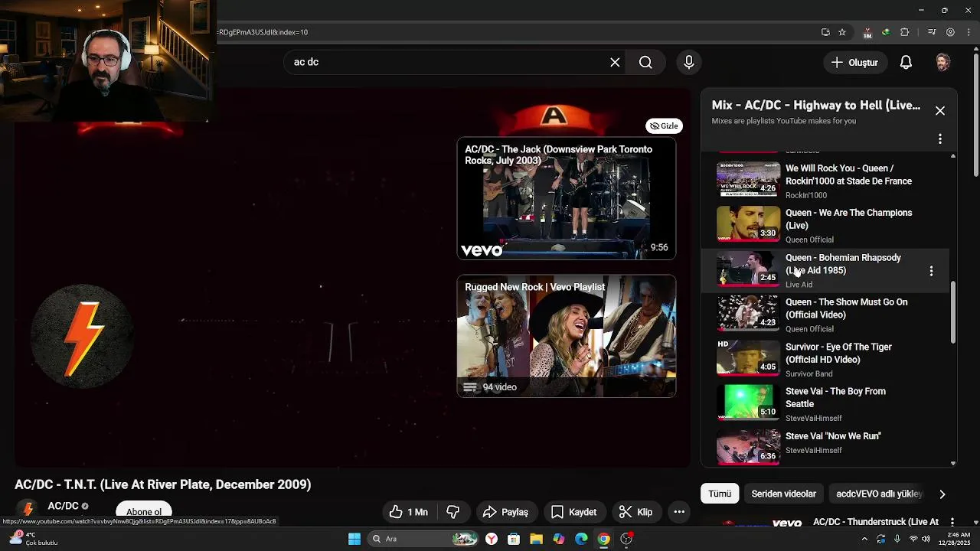Bookmark this page with the star icon

[x=842, y=32]
